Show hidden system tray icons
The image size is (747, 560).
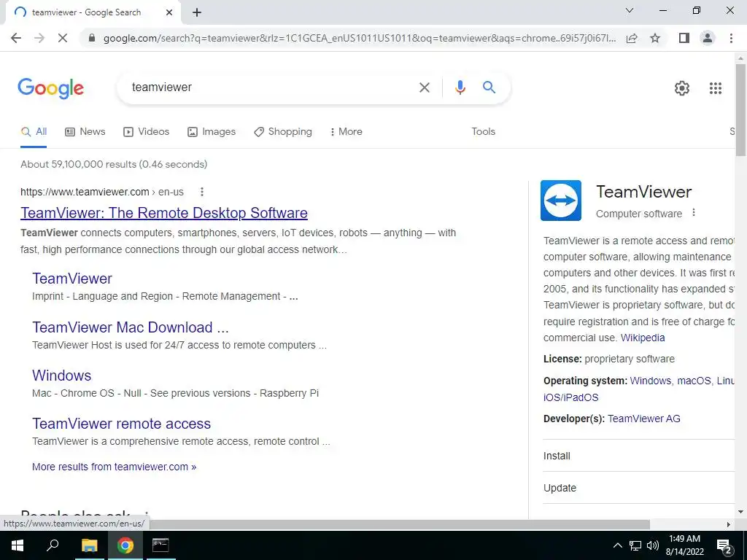pyautogui.click(x=617, y=545)
